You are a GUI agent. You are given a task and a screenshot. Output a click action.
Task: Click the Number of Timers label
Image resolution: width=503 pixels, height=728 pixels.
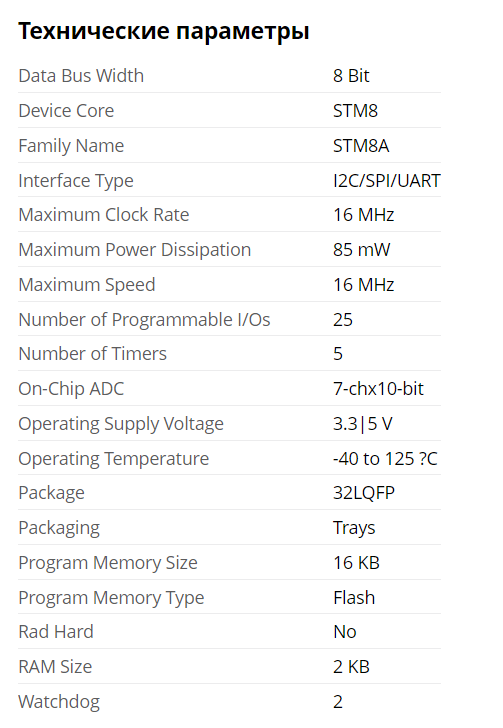pyautogui.click(x=92, y=354)
